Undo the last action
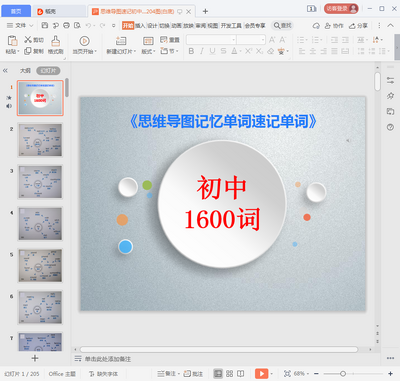 point(88,25)
